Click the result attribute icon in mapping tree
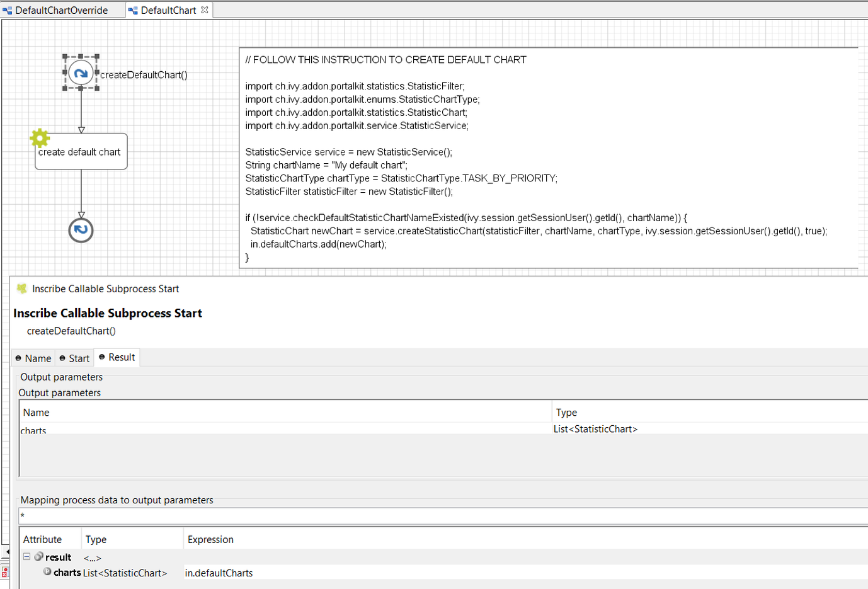Image resolution: width=868 pixels, height=589 pixels. pyautogui.click(x=38, y=557)
